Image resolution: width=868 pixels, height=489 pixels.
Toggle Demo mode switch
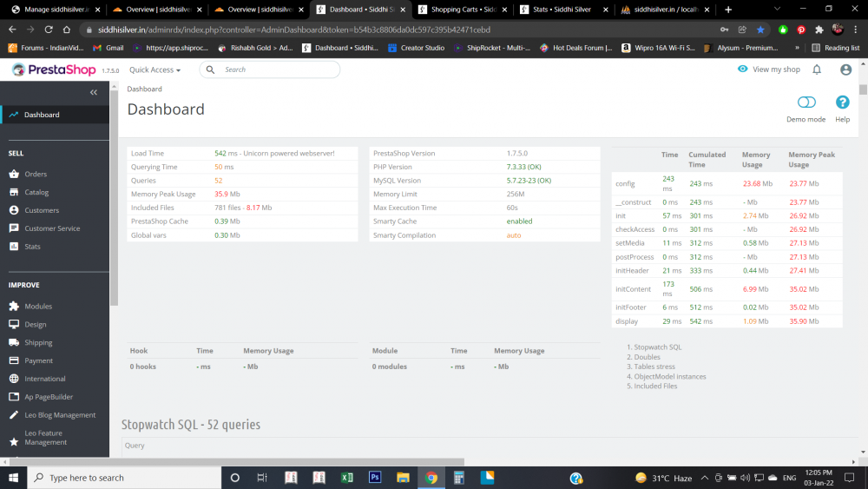coord(806,102)
